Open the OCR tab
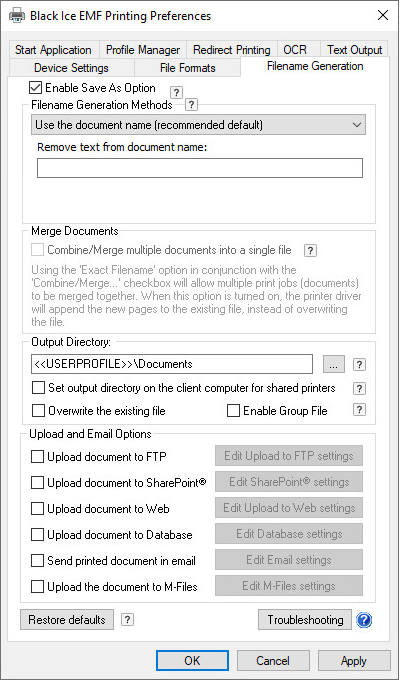 295,50
